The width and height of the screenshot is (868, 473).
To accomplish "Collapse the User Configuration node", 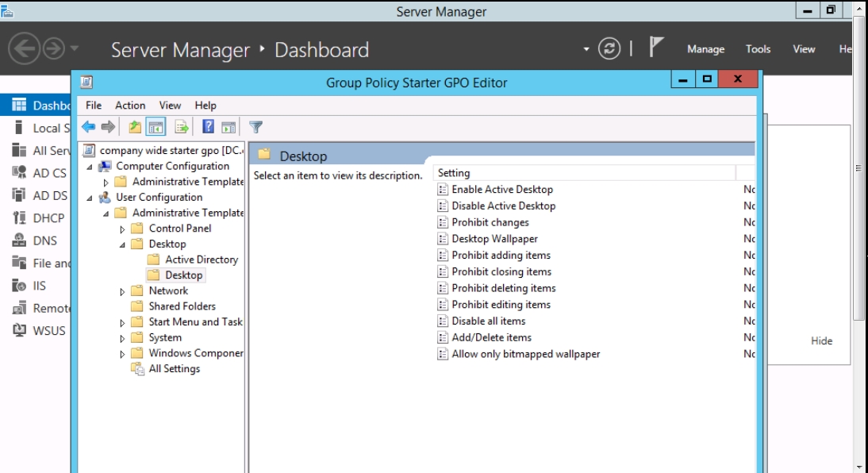I will pos(90,198).
